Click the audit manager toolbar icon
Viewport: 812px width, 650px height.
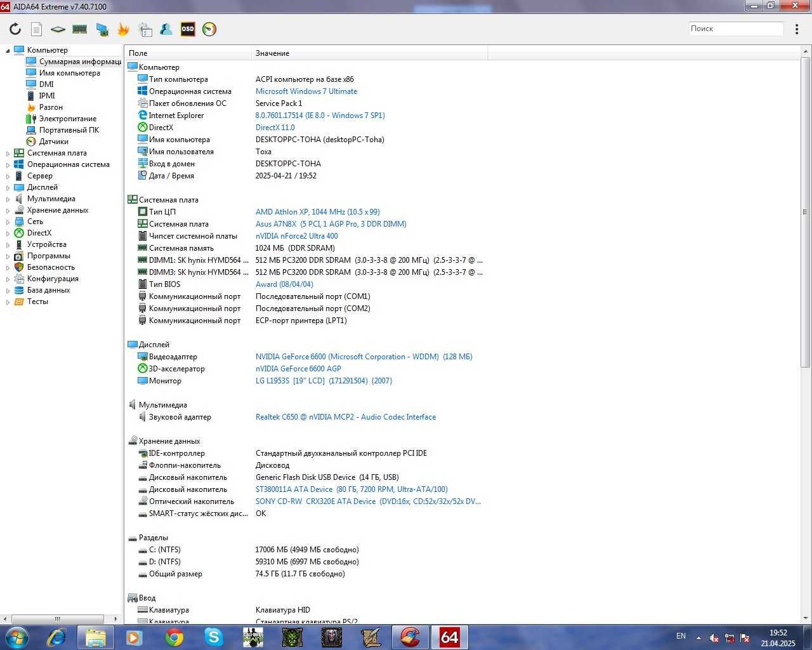(x=145, y=29)
